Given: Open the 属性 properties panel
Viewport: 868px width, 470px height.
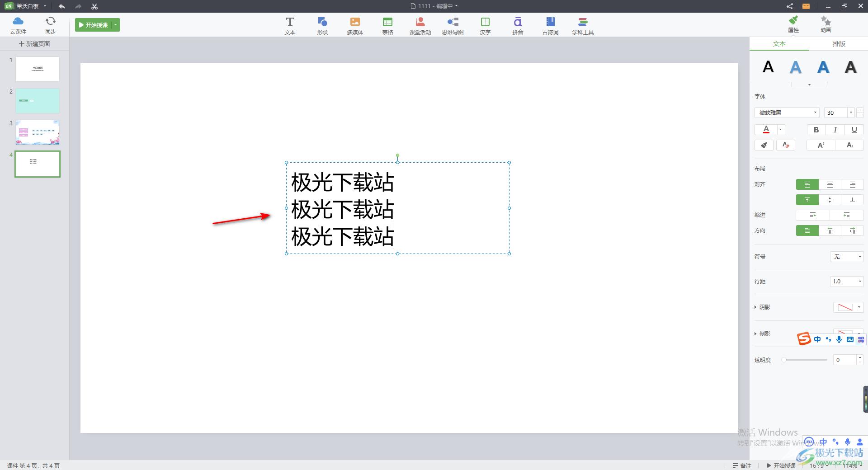Looking at the screenshot, I should (x=793, y=24).
